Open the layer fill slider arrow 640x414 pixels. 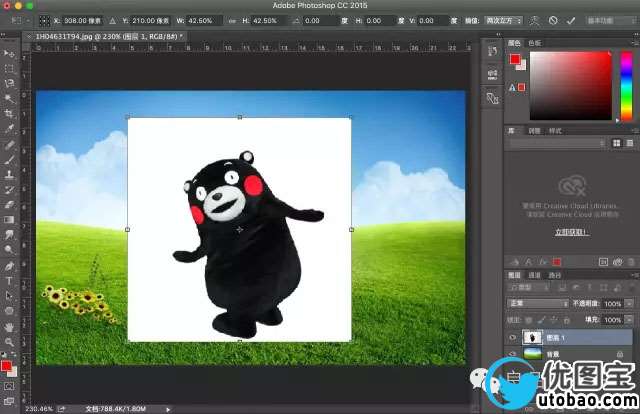[629, 320]
